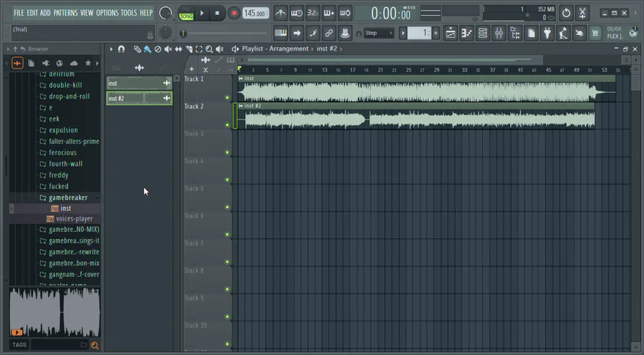The height and width of the screenshot is (355, 644).
Task: Toggle wait for input before playing
Action: coord(296,13)
